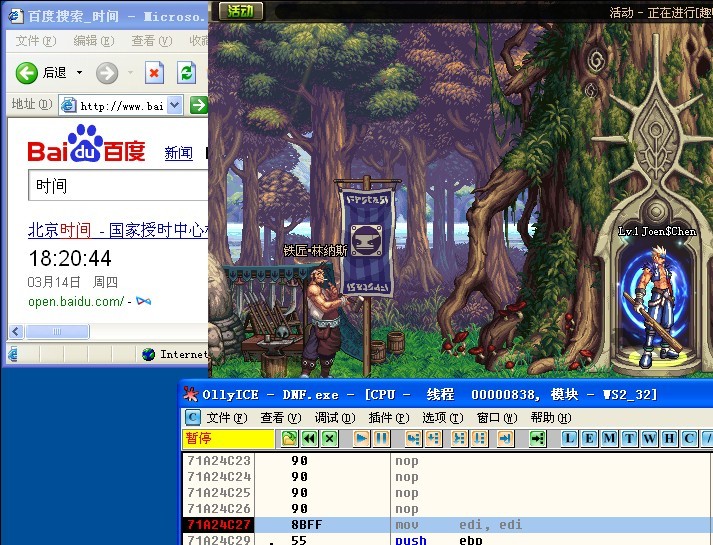Click the 03月14日 周四 date text
This screenshot has width=713, height=545.
73,282
